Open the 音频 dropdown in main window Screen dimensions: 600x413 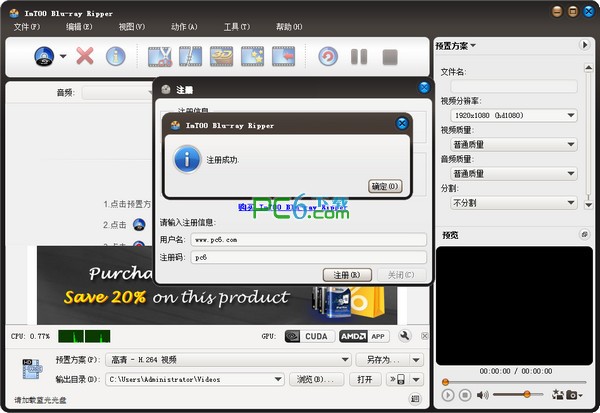(x=117, y=93)
